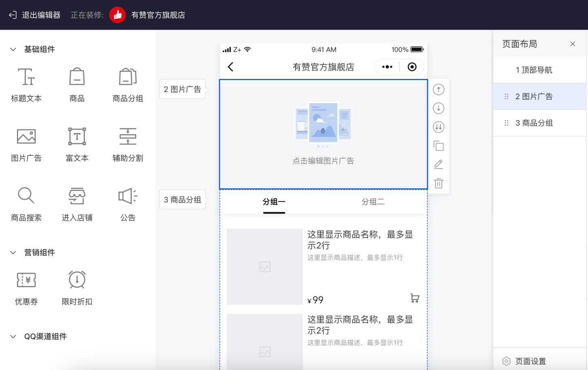Image resolution: width=588 pixels, height=370 pixels.
Task: Click the 退出编辑器 exit icon
Action: click(13, 15)
